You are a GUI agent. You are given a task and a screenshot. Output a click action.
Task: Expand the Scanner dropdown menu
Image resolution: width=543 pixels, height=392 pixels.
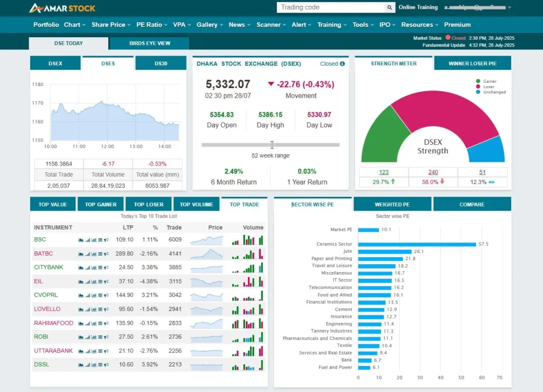pyautogui.click(x=271, y=24)
